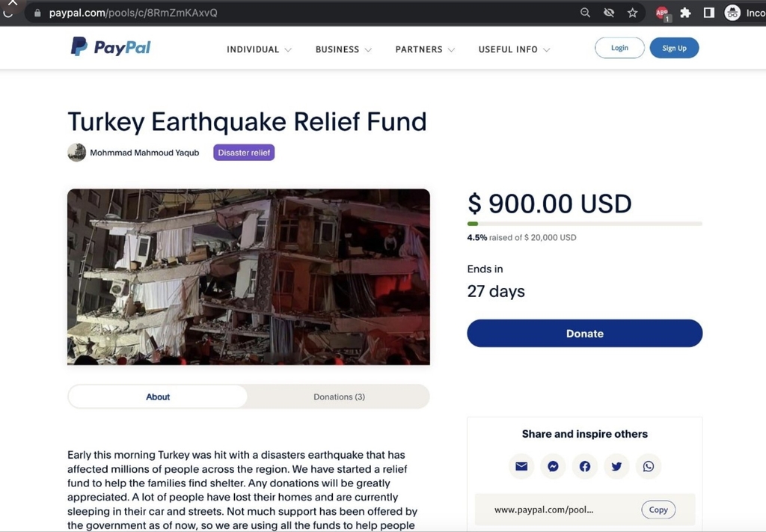The height and width of the screenshot is (532, 766).
Task: Open the Partners dropdown menu
Action: click(x=425, y=49)
